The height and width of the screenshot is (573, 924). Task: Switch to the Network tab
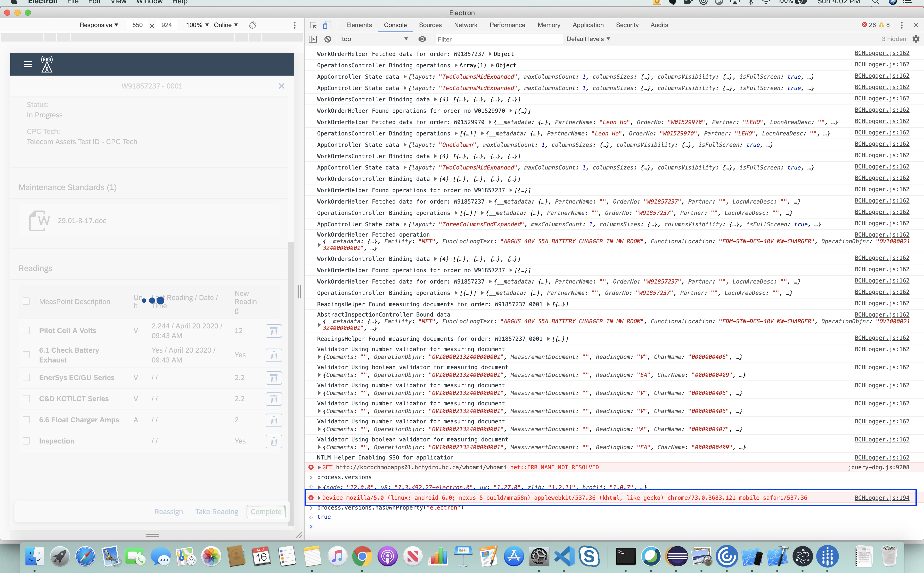point(465,25)
